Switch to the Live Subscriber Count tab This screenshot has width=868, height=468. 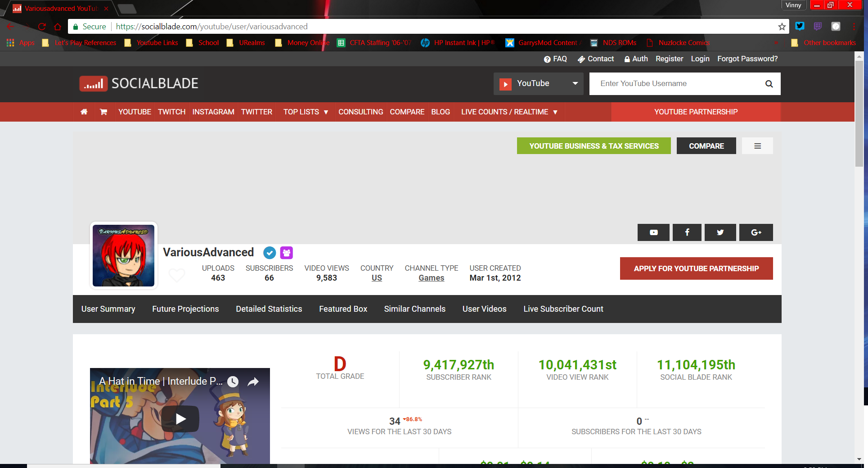pos(563,309)
